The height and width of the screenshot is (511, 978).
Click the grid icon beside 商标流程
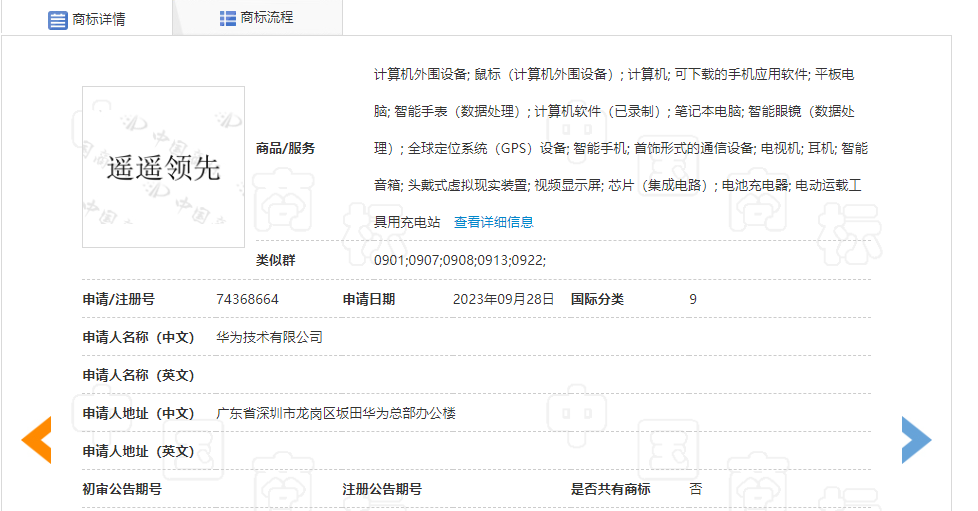point(228,18)
